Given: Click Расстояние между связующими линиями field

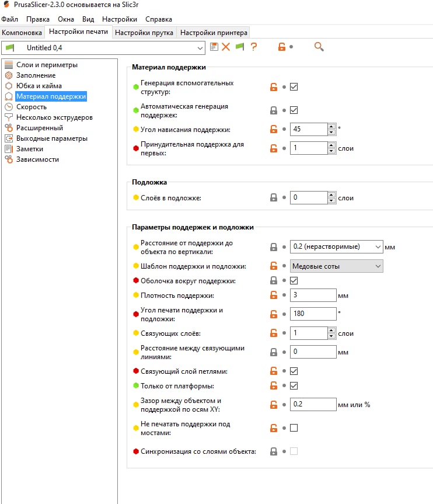Looking at the screenshot, I should pyautogui.click(x=313, y=352).
